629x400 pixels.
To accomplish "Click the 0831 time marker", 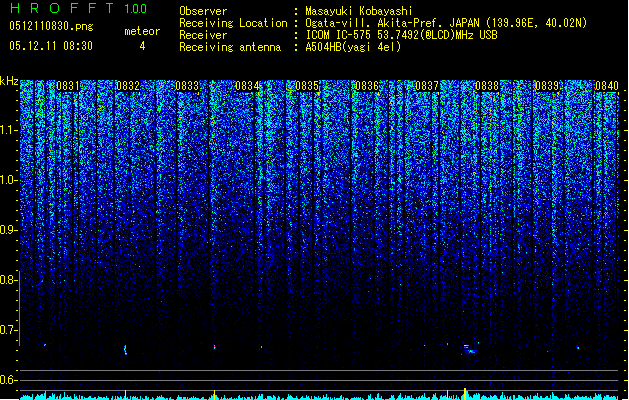I will (68, 86).
